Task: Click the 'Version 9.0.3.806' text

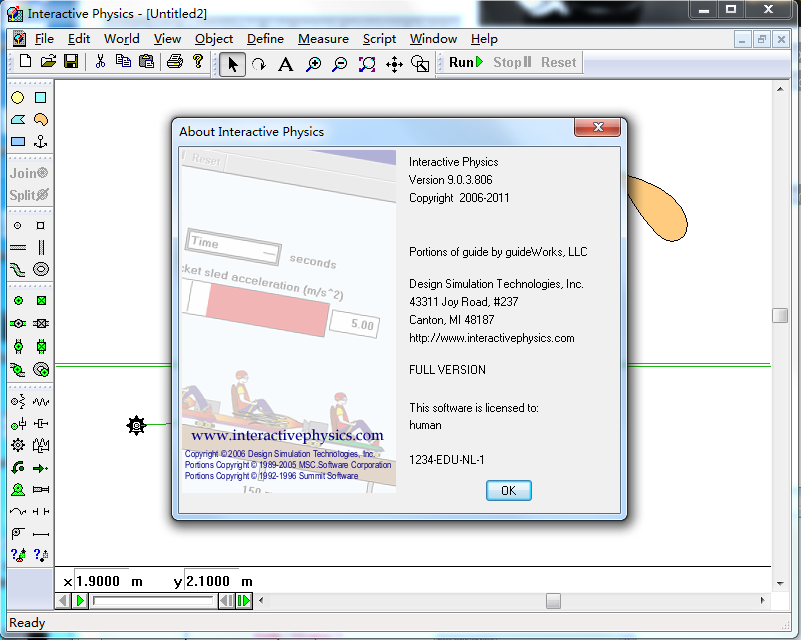Action: (x=451, y=180)
